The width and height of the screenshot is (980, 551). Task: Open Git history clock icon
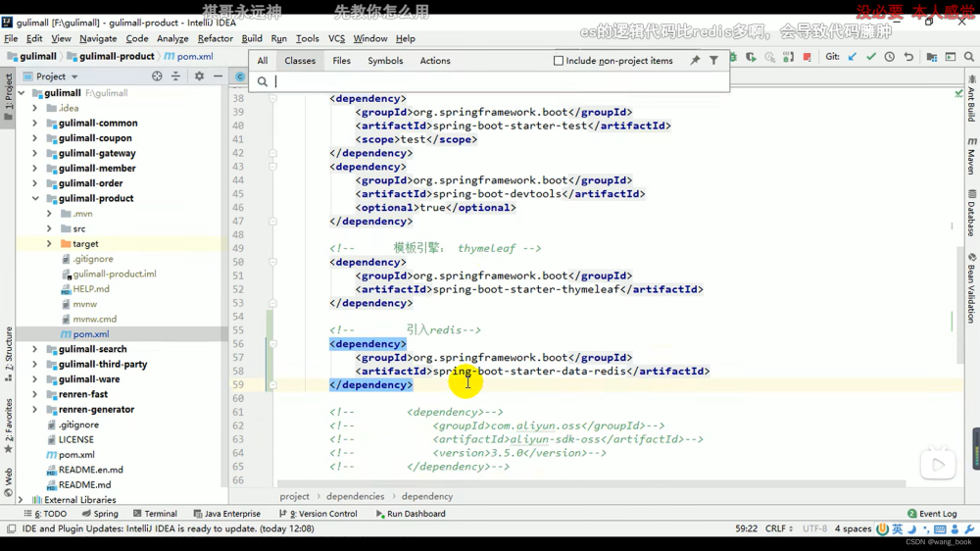890,57
